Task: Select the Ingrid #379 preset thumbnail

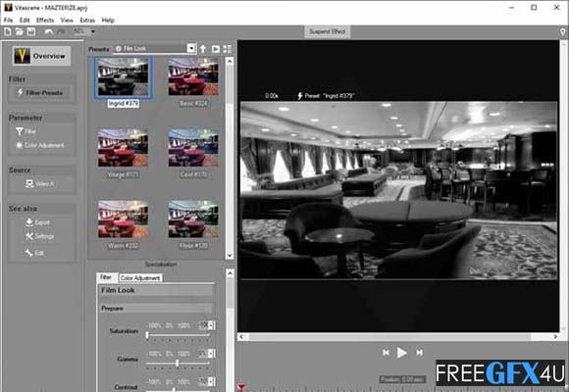Action: (124, 77)
